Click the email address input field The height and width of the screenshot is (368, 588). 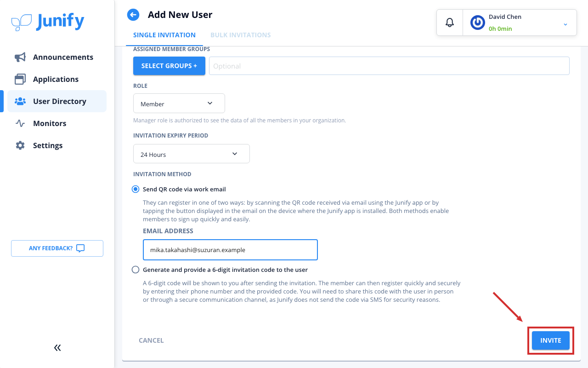click(x=230, y=250)
